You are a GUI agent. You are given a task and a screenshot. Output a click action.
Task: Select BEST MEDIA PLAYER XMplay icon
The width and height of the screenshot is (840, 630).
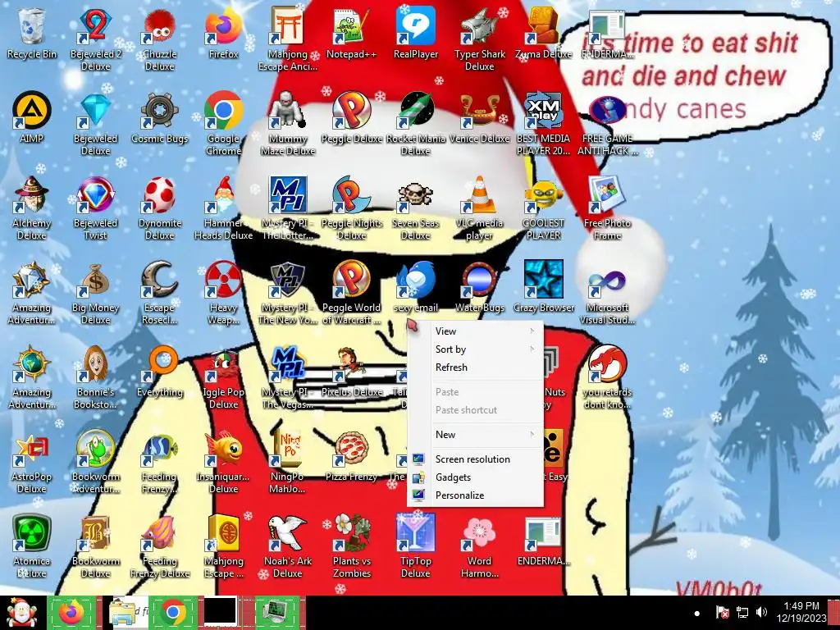coord(544,111)
